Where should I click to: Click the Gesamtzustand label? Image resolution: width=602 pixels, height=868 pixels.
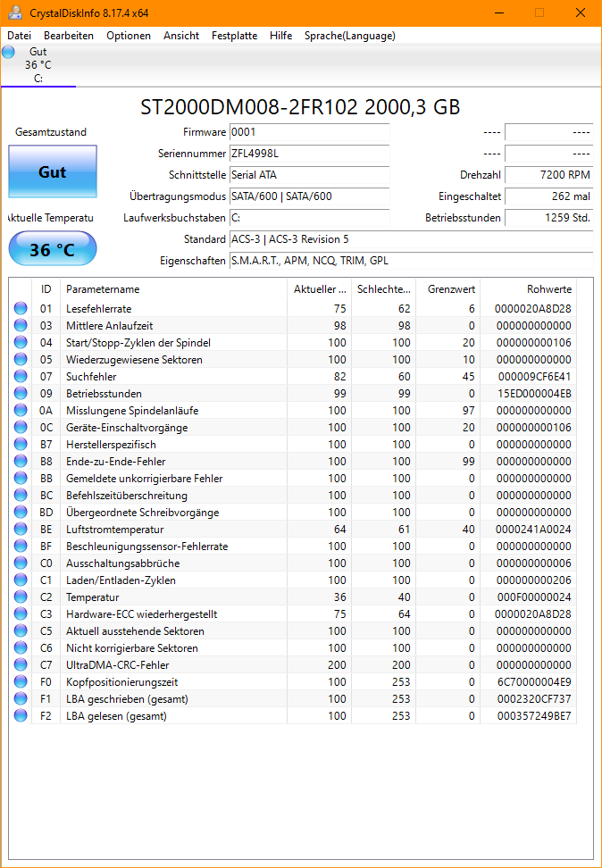pos(51,132)
